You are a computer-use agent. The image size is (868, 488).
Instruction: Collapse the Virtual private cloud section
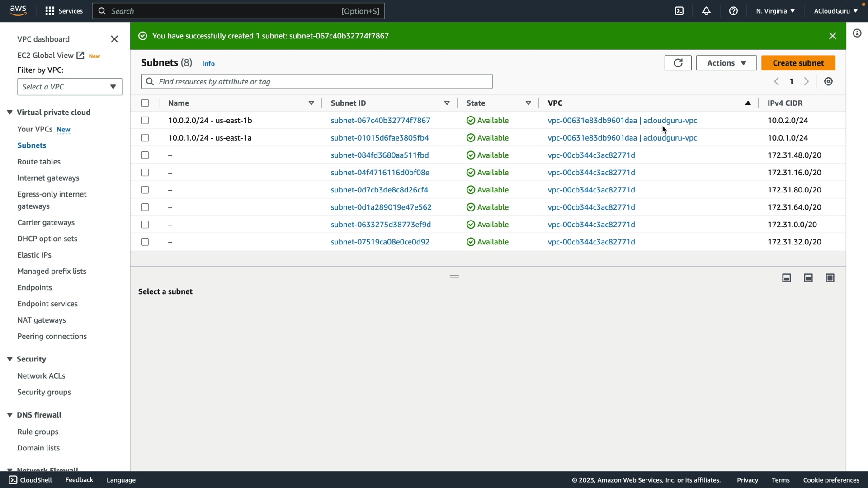pos(9,112)
